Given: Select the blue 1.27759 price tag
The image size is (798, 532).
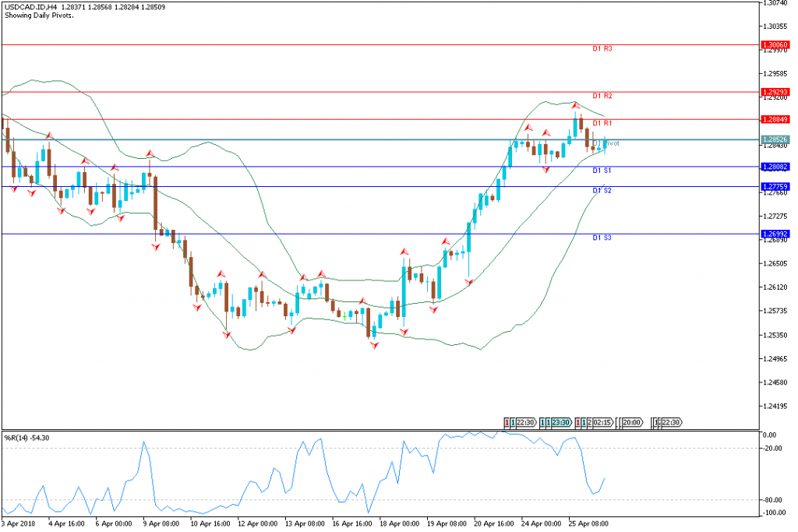Looking at the screenshot, I should [x=777, y=187].
